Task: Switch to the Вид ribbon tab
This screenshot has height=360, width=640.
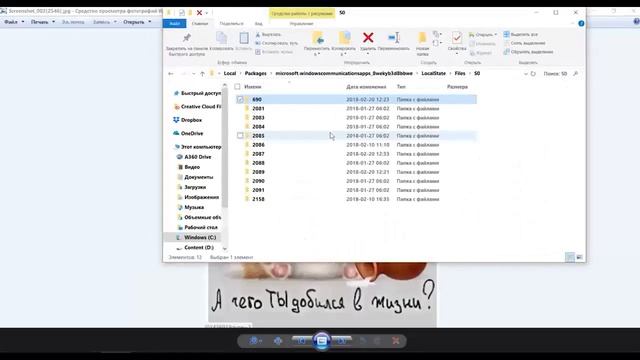Action: pyautogui.click(x=259, y=24)
